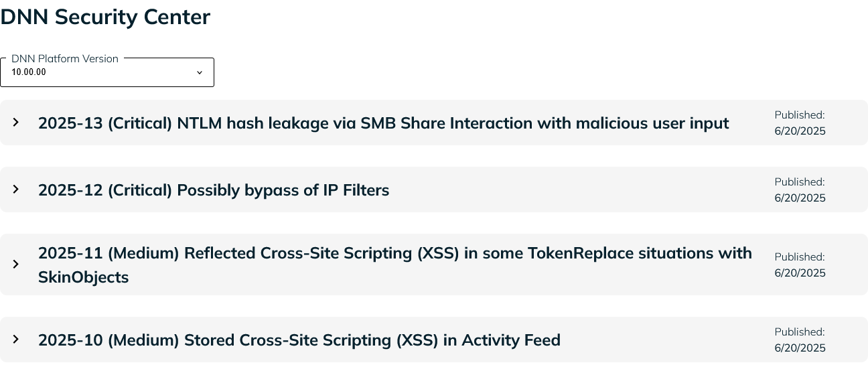Click the 2025-11 bulletin's Published label
Image resolution: width=868 pixels, height=373 pixels.
tap(800, 257)
